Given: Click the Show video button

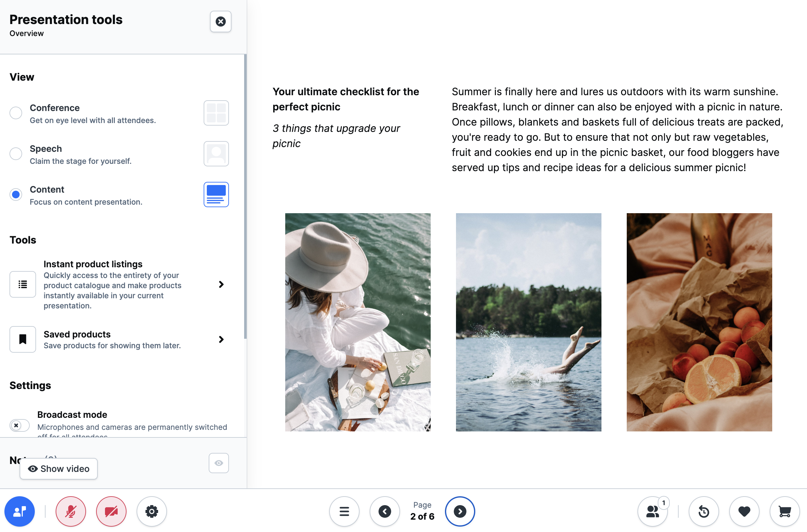Looking at the screenshot, I should point(59,468).
